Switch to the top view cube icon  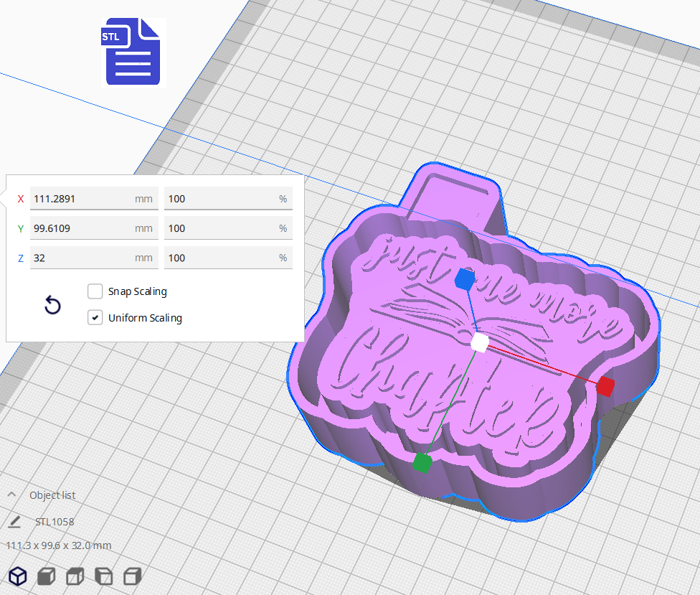[74, 576]
